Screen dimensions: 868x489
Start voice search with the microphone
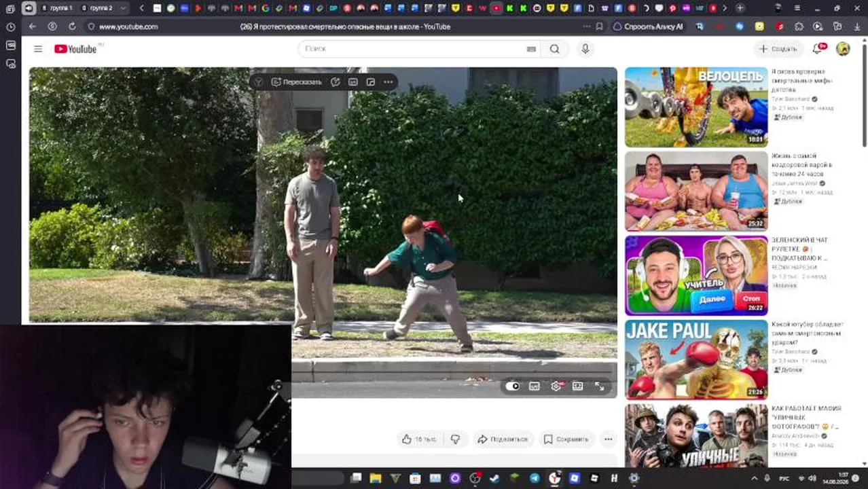click(x=585, y=49)
